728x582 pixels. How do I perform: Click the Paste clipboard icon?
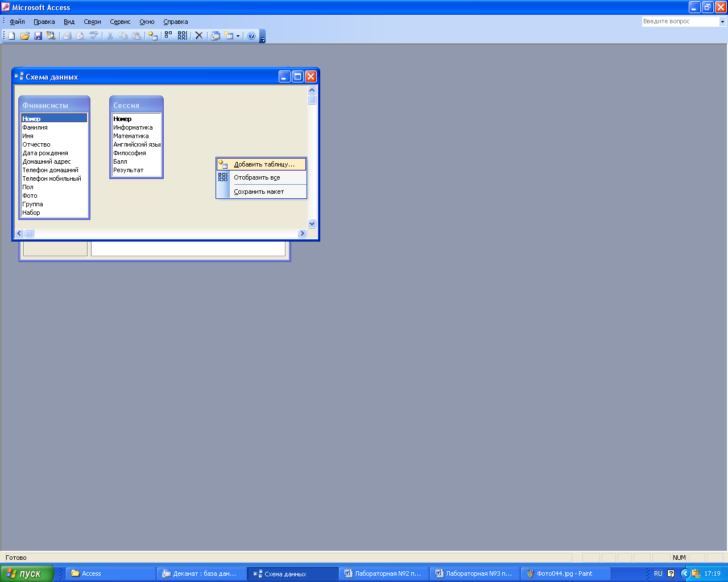point(136,36)
